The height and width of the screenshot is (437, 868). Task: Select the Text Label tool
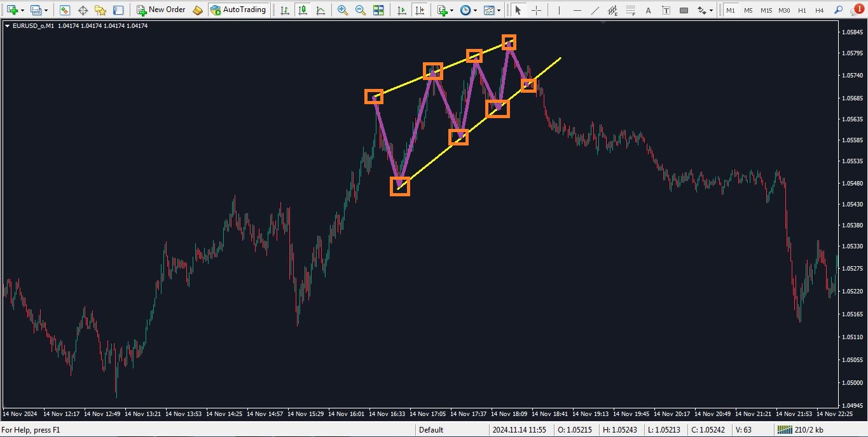(x=666, y=10)
